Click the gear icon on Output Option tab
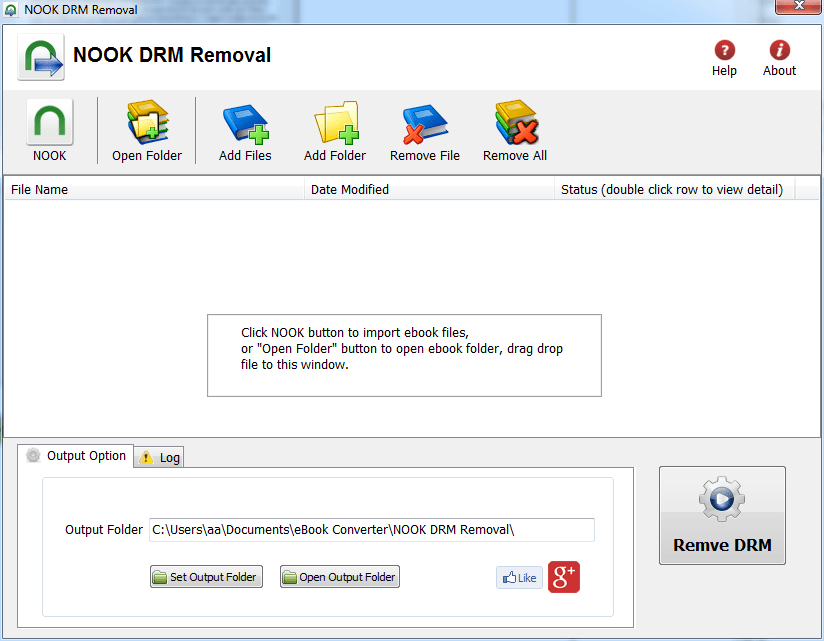 point(33,455)
